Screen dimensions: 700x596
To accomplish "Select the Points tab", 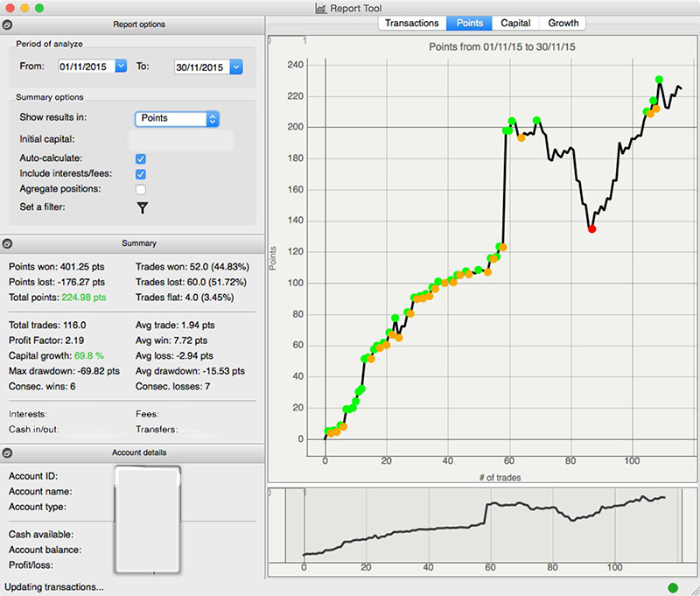I will tap(470, 23).
